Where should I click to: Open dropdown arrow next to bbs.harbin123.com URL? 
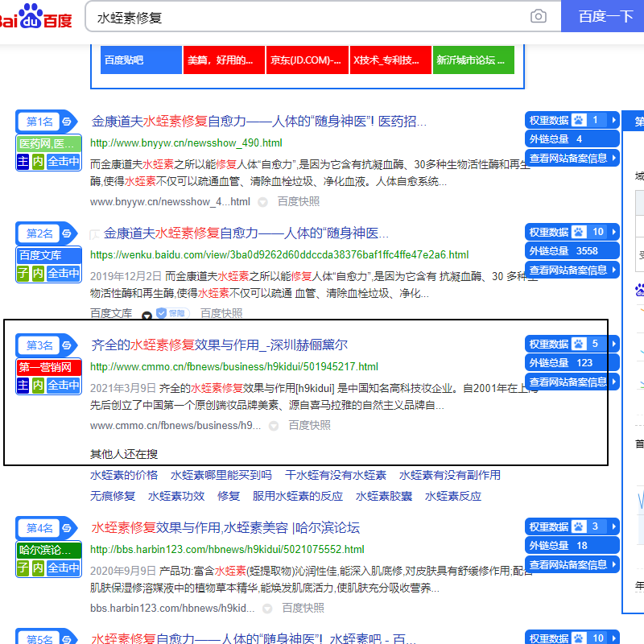267,609
